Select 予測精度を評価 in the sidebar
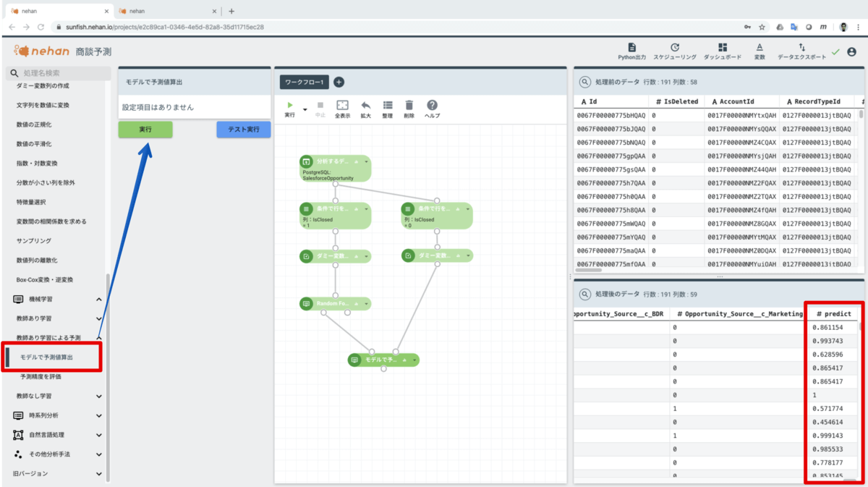 [x=41, y=377]
